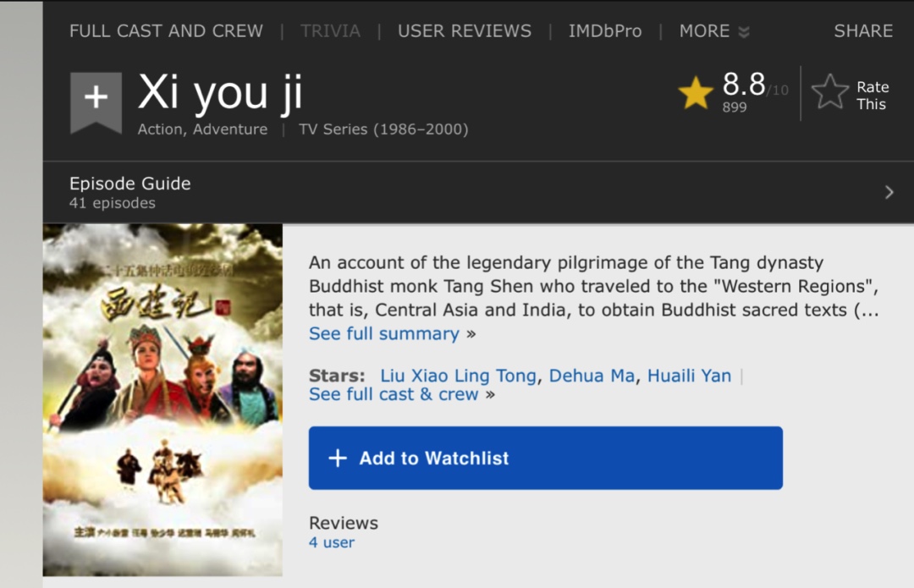The height and width of the screenshot is (588, 914).
Task: Click the watchlist ribbon plus icon
Action: click(96, 99)
